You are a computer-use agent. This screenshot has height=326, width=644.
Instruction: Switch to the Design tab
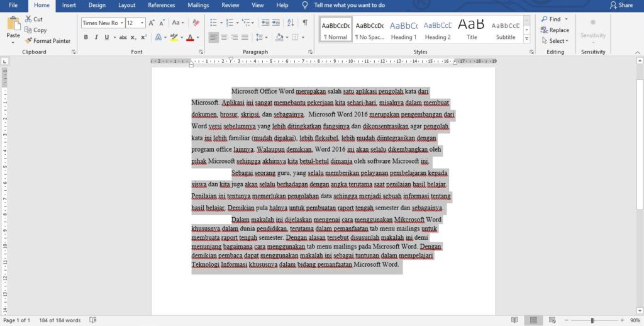point(97,5)
